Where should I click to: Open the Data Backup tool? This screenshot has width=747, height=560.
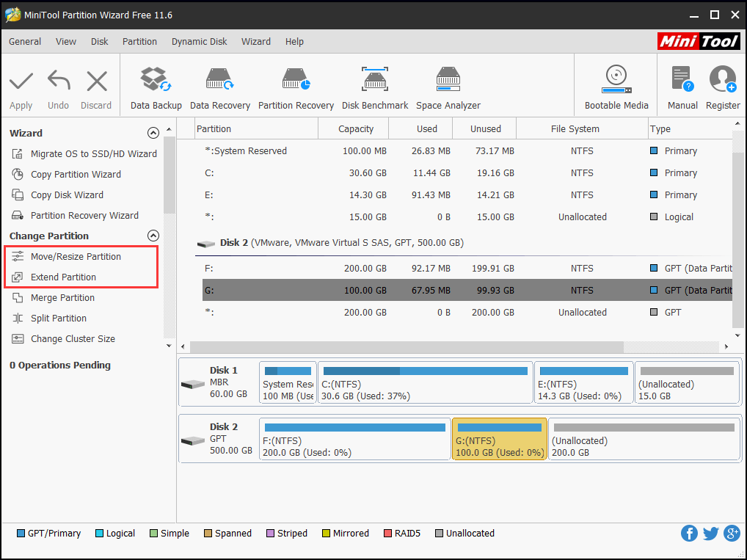click(156, 87)
